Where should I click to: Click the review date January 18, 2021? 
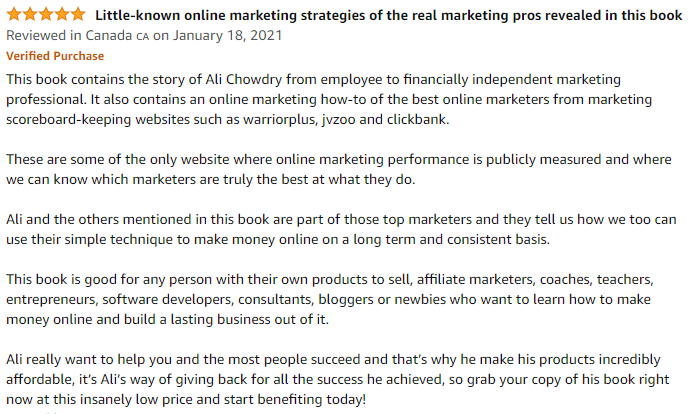227,36
